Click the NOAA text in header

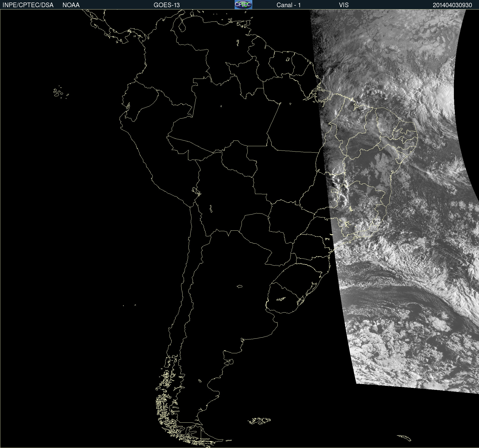click(x=71, y=5)
